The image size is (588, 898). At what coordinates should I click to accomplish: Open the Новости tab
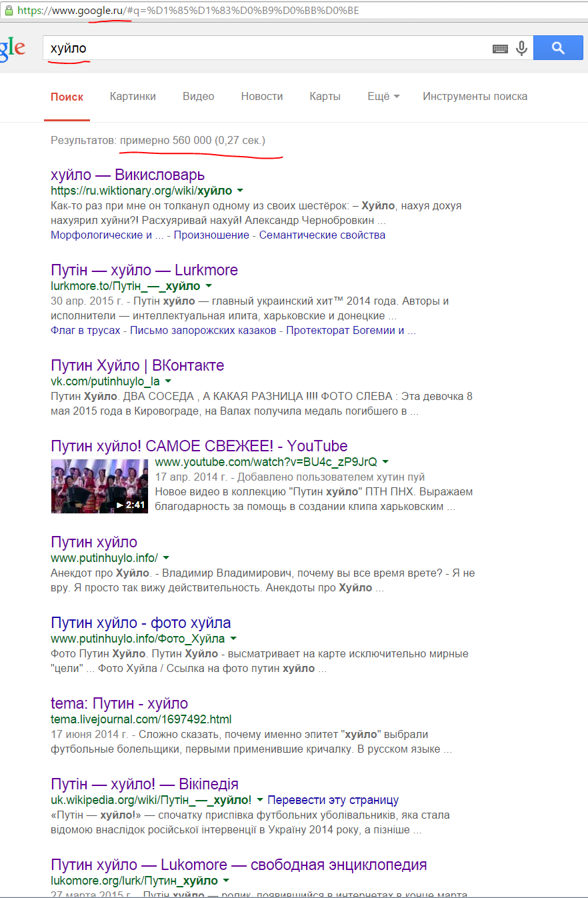(262, 97)
